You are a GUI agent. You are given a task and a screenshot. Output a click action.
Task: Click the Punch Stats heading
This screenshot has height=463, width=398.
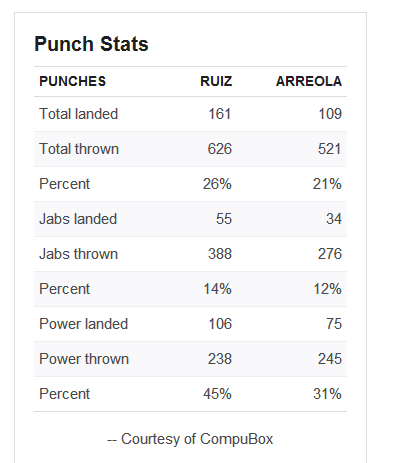coord(91,44)
